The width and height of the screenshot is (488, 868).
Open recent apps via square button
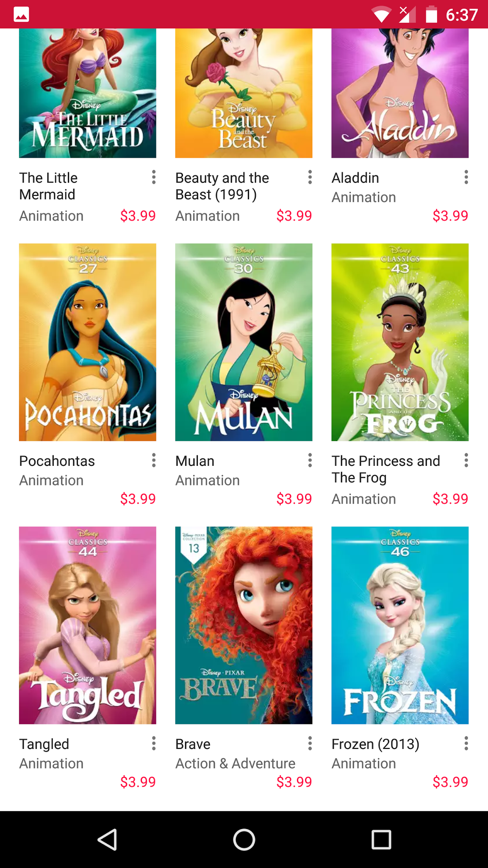tap(381, 839)
